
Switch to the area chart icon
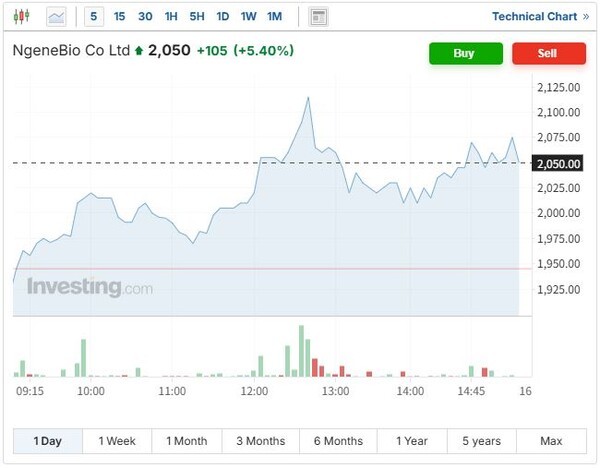click(x=57, y=16)
